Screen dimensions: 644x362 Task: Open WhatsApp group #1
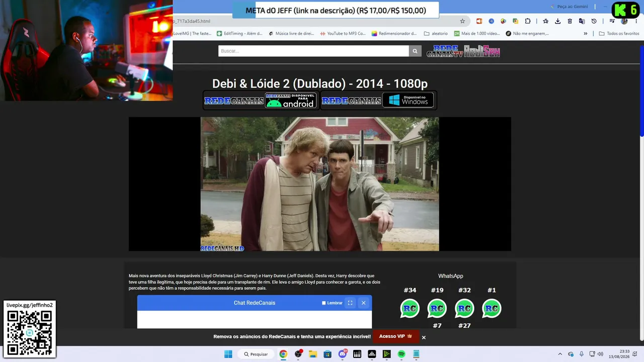pyautogui.click(x=492, y=308)
